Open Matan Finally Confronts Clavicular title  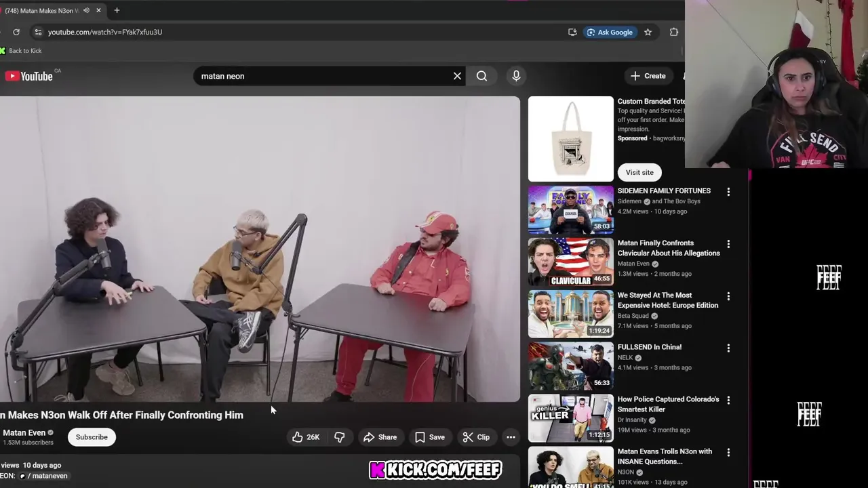coord(669,248)
